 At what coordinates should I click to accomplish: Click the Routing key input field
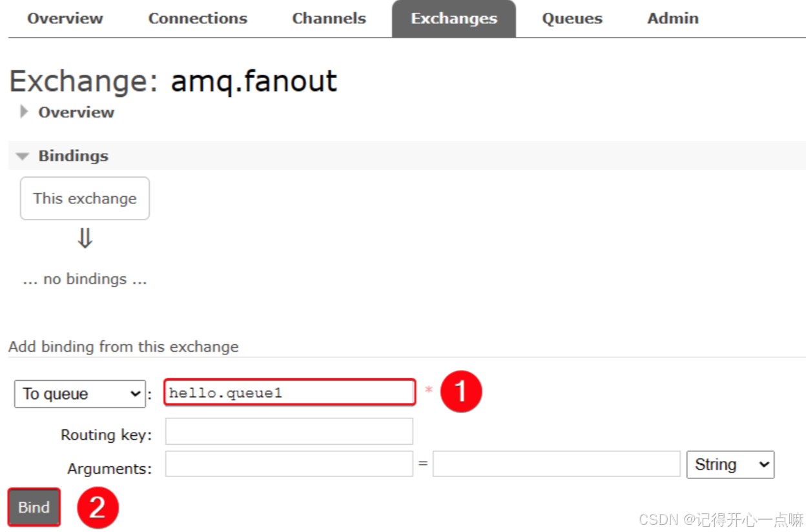click(x=289, y=431)
